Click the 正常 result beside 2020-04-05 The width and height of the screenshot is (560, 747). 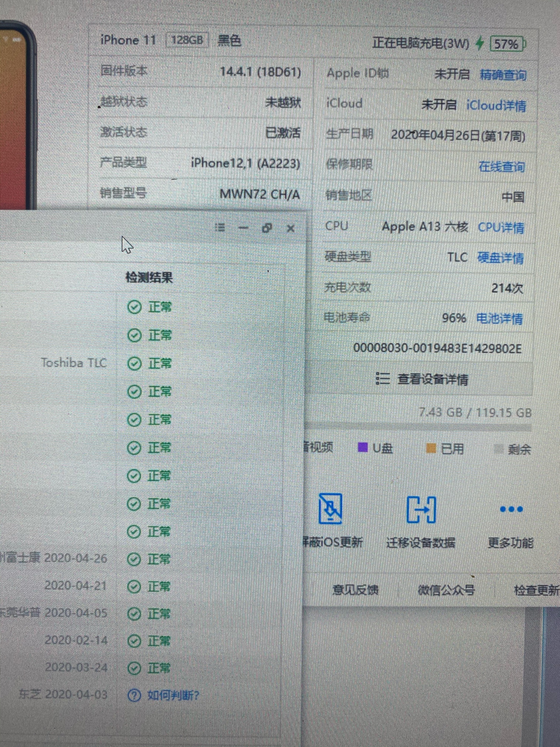point(149,614)
